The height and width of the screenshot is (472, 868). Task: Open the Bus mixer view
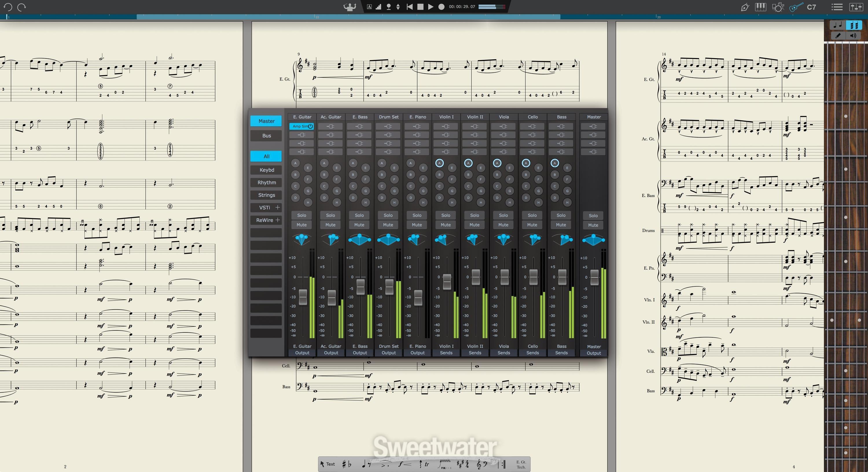tap(266, 136)
